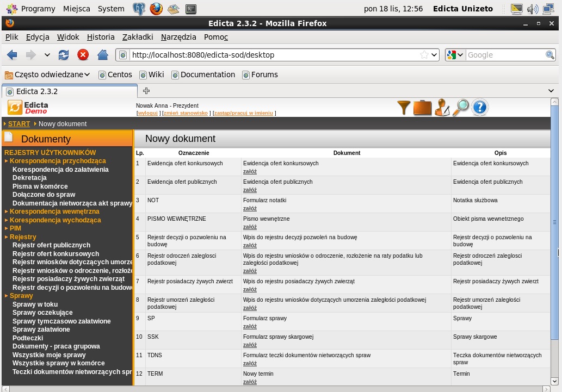Open the filter funnel icon

pos(404,108)
